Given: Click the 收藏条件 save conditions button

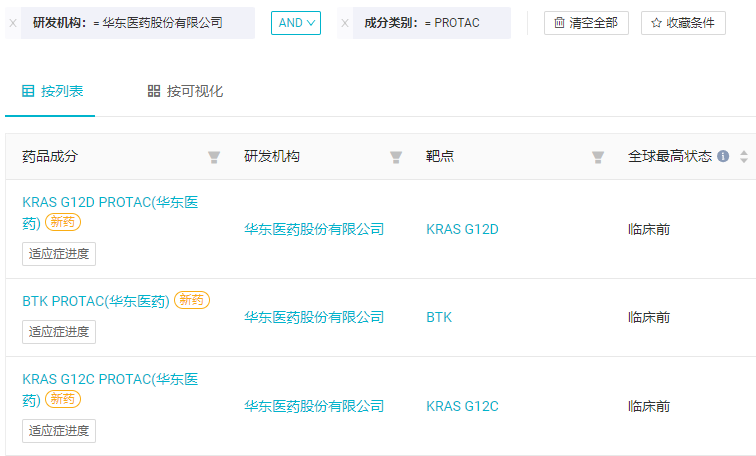Looking at the screenshot, I should (683, 23).
